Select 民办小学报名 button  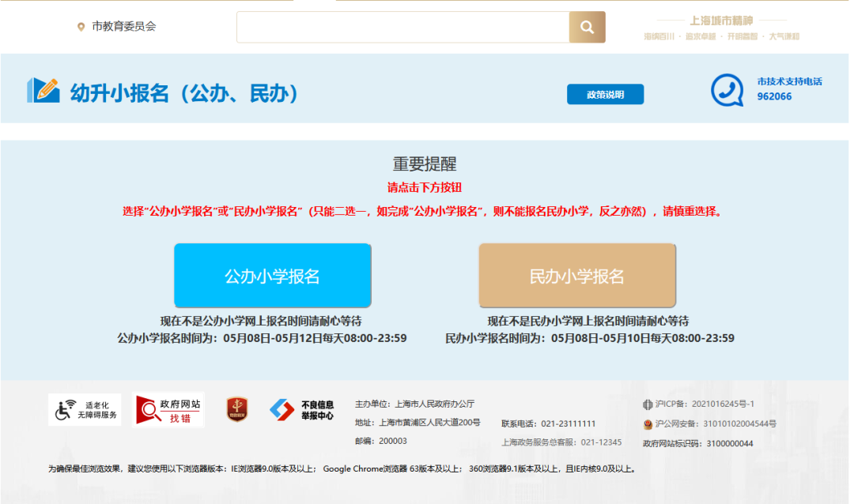click(577, 276)
